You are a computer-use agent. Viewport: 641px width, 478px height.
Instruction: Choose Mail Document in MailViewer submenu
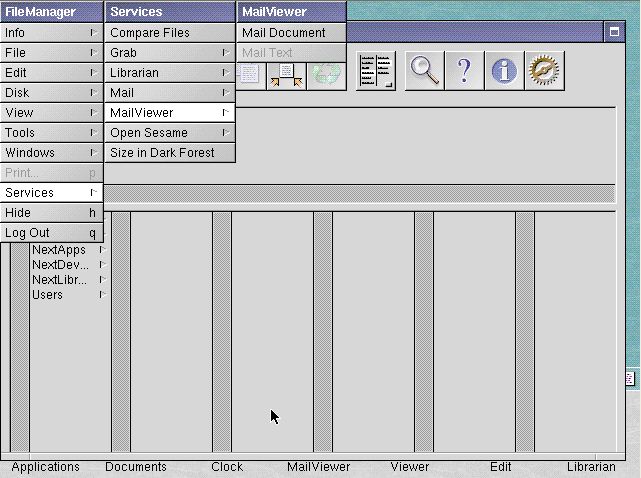pyautogui.click(x=291, y=33)
